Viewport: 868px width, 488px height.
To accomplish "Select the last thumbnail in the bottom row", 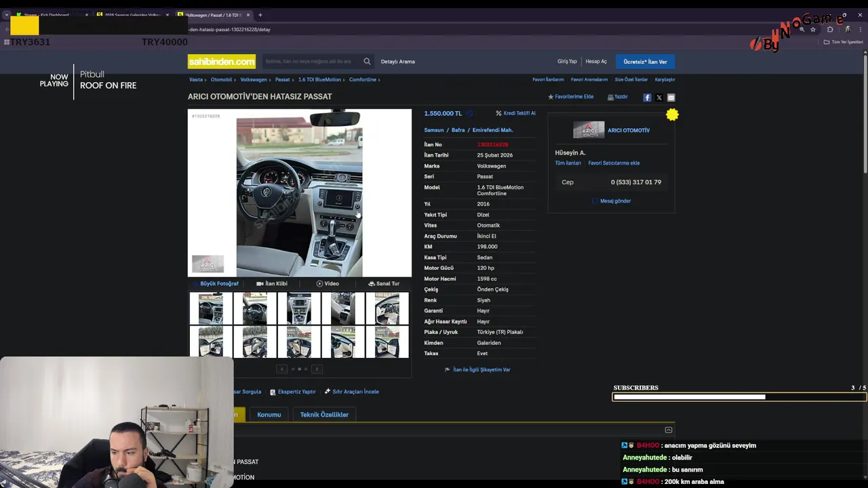I will coord(387,342).
